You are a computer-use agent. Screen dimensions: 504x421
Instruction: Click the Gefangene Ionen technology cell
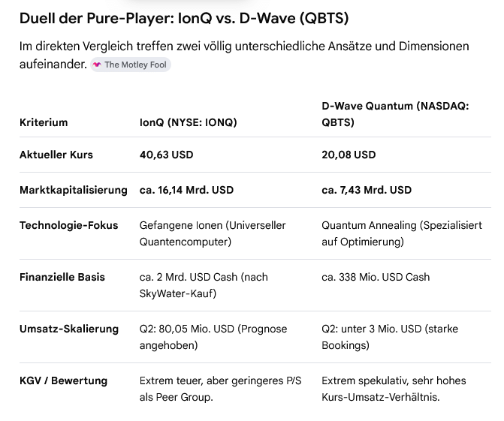tap(213, 233)
